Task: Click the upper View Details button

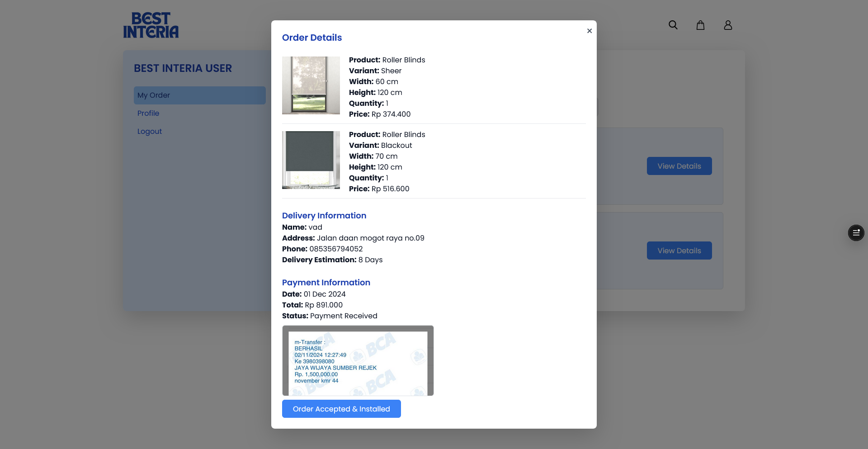Action: [x=679, y=166]
